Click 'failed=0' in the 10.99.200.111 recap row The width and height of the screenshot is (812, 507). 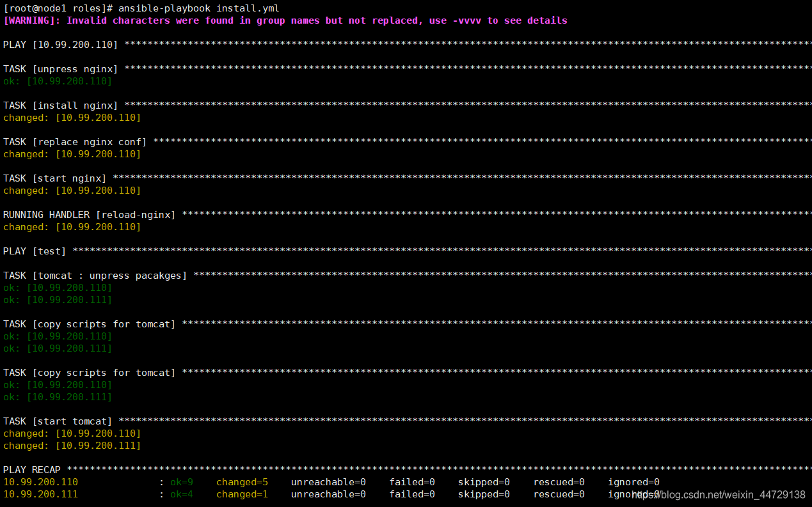412,494
